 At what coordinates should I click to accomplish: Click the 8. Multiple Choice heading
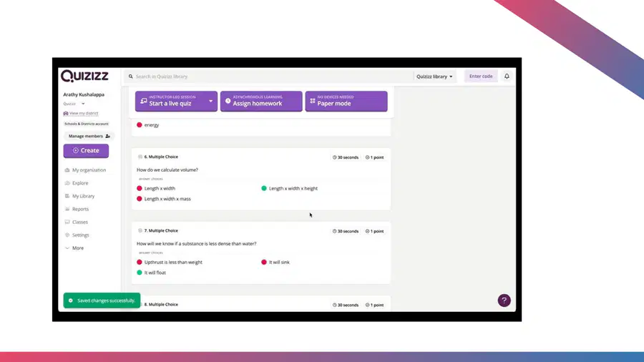(x=161, y=305)
